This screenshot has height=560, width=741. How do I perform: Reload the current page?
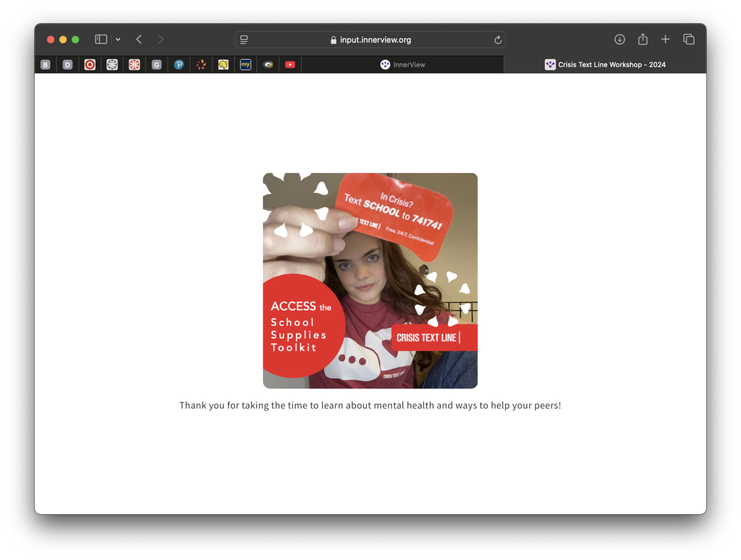[498, 39]
